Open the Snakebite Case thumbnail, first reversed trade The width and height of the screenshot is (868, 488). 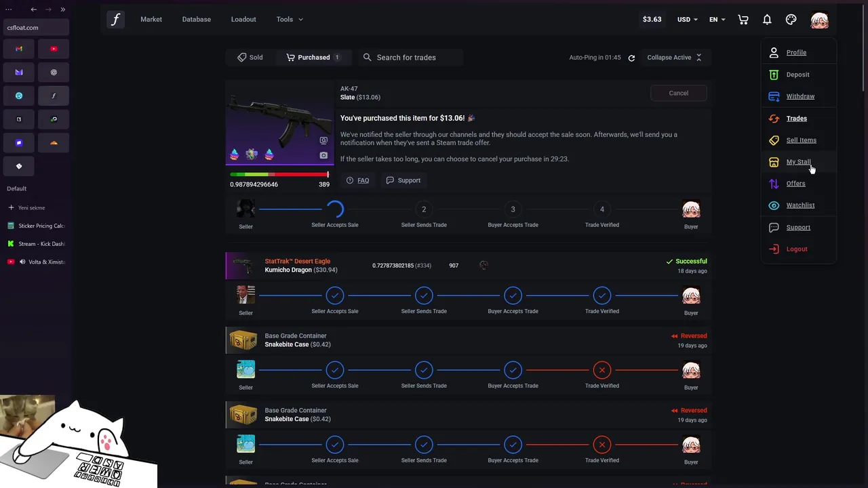click(x=243, y=340)
